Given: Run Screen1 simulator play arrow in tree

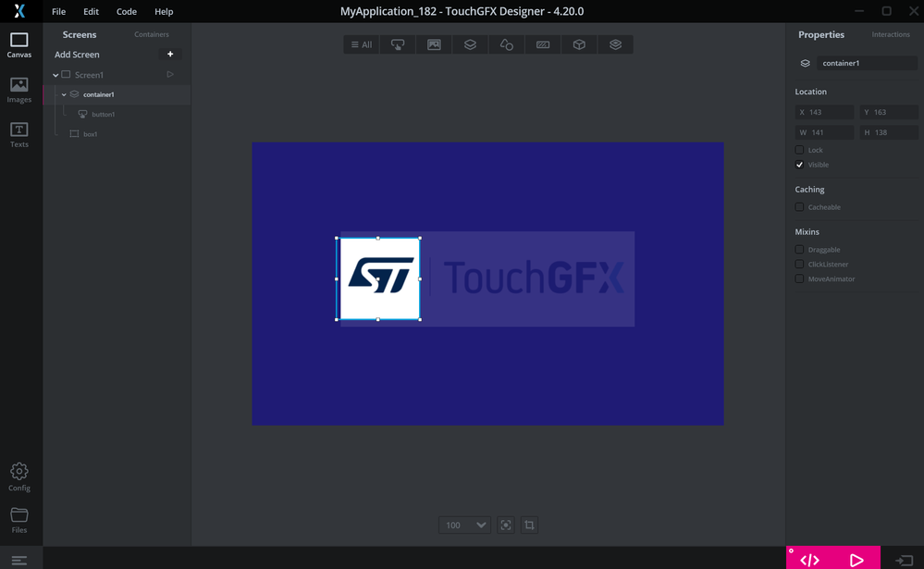Looking at the screenshot, I should (x=170, y=74).
